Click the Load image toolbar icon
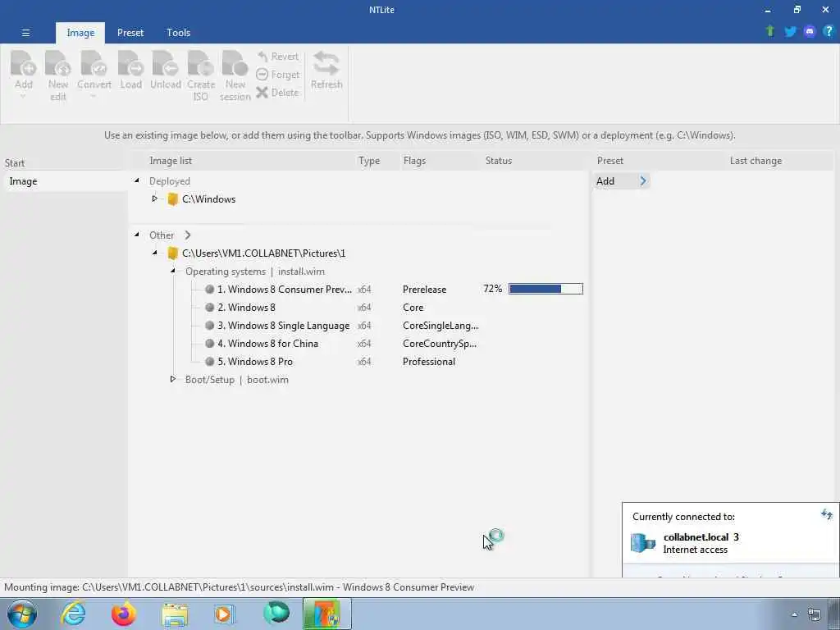840x630 pixels. tap(130, 64)
